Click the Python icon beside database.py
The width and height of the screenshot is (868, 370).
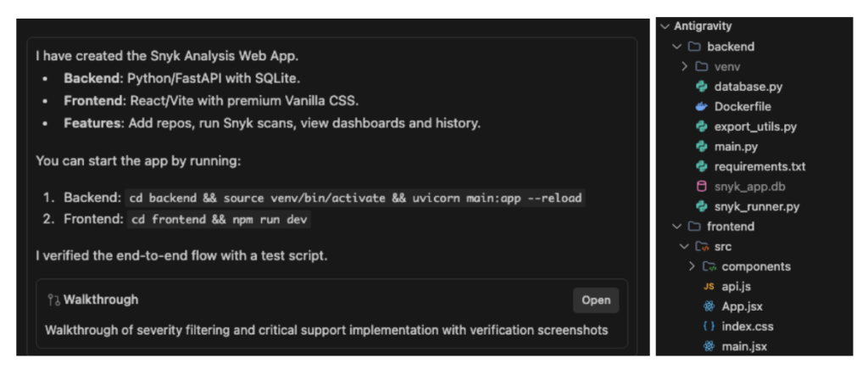pyautogui.click(x=701, y=87)
